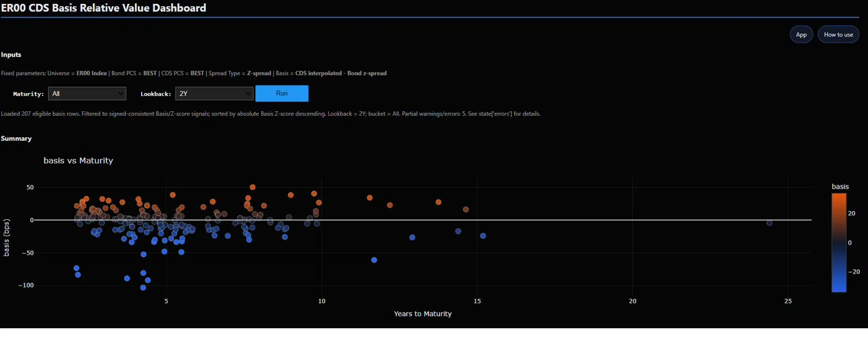Select the far-right data point near 24 years

pos(769,223)
